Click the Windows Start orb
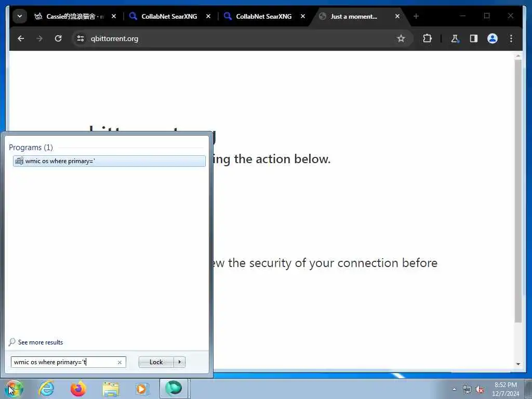The width and height of the screenshot is (532, 399). pos(14,389)
